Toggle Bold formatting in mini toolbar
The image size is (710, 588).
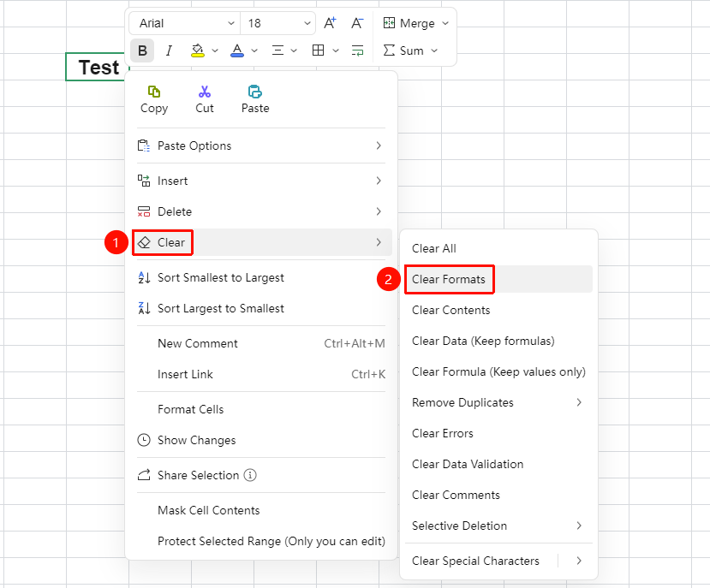click(142, 50)
